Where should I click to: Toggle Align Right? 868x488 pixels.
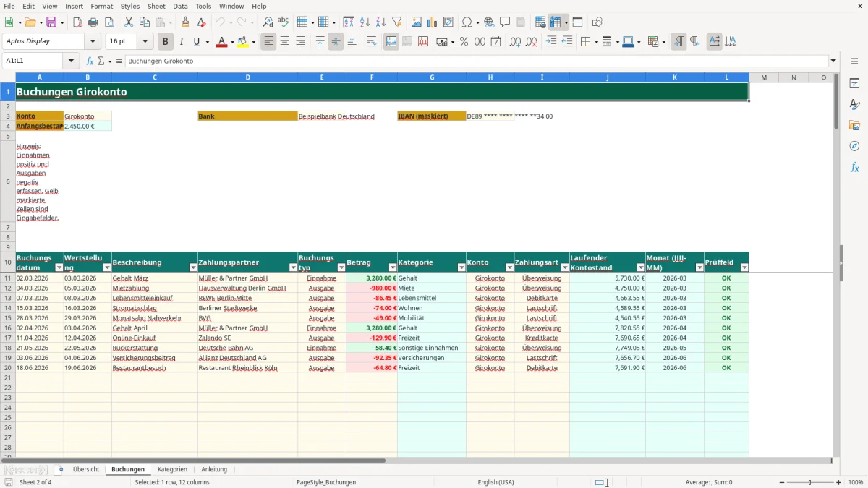[300, 42]
